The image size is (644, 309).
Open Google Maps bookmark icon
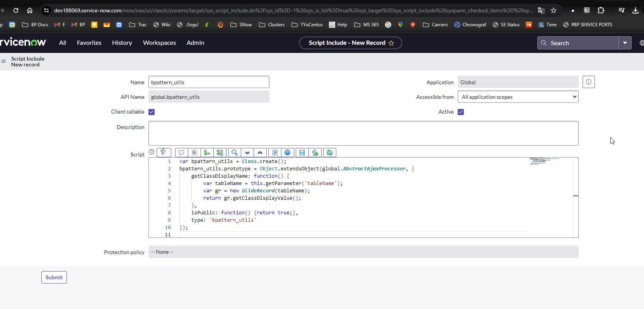pos(400,25)
